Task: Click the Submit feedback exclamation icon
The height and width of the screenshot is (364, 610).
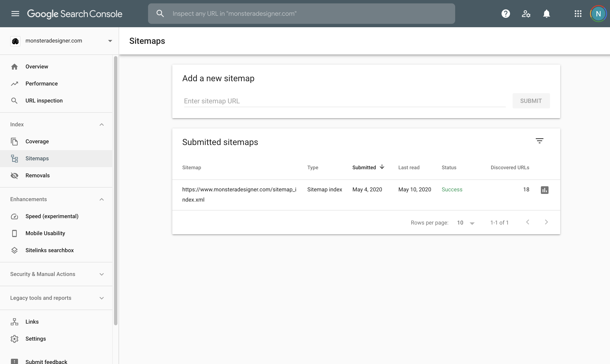Action: click(x=14, y=361)
